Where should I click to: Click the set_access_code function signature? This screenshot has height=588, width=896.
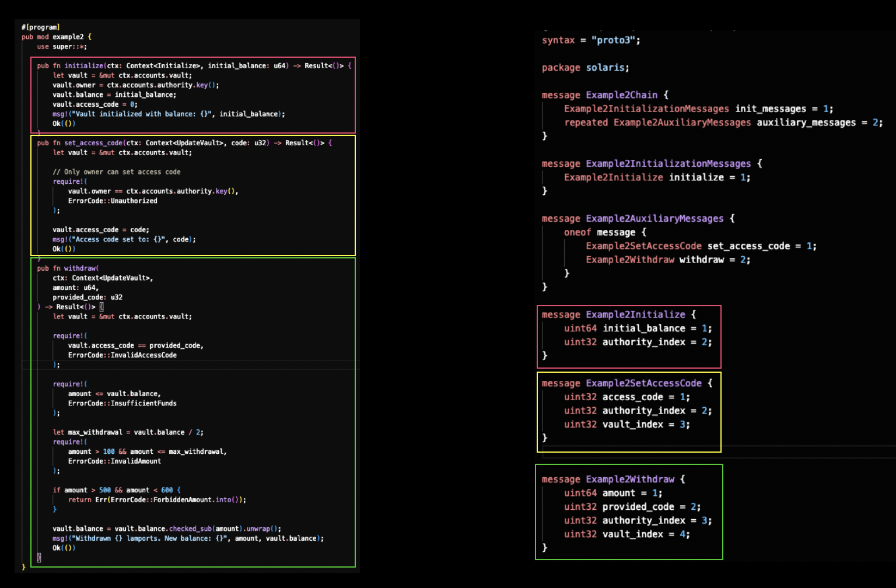click(x=184, y=143)
